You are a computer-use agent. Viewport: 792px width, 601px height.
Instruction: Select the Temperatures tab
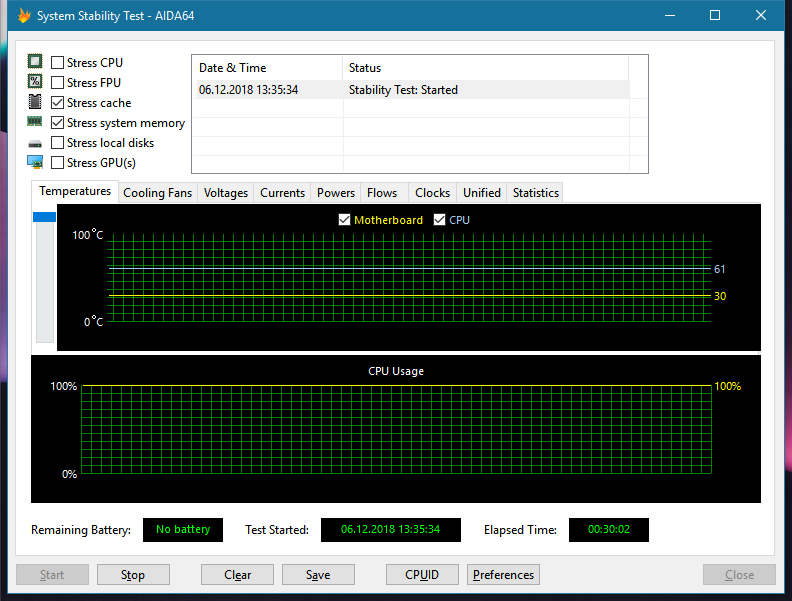tap(75, 191)
